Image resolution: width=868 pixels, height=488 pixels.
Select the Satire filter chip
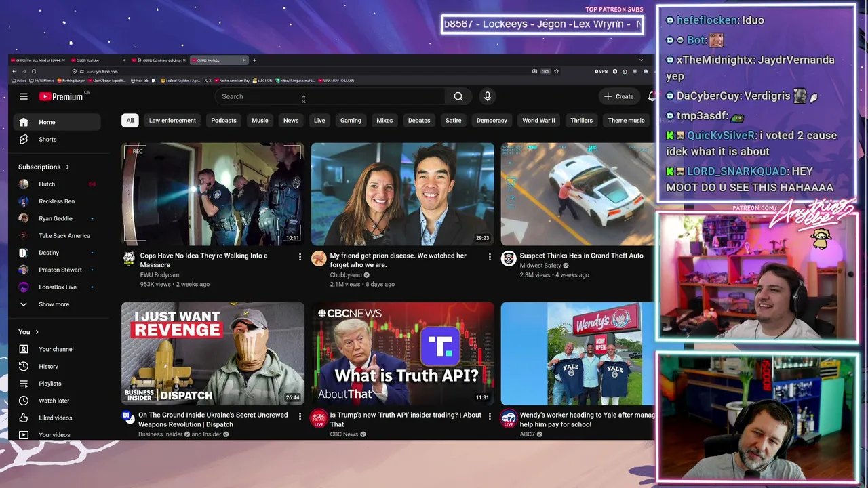pyautogui.click(x=454, y=121)
